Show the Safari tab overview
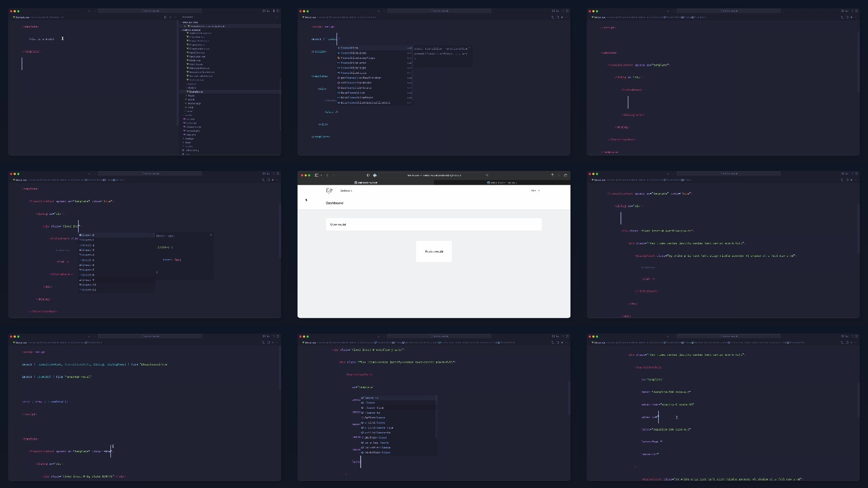The height and width of the screenshot is (488, 868). [566, 175]
